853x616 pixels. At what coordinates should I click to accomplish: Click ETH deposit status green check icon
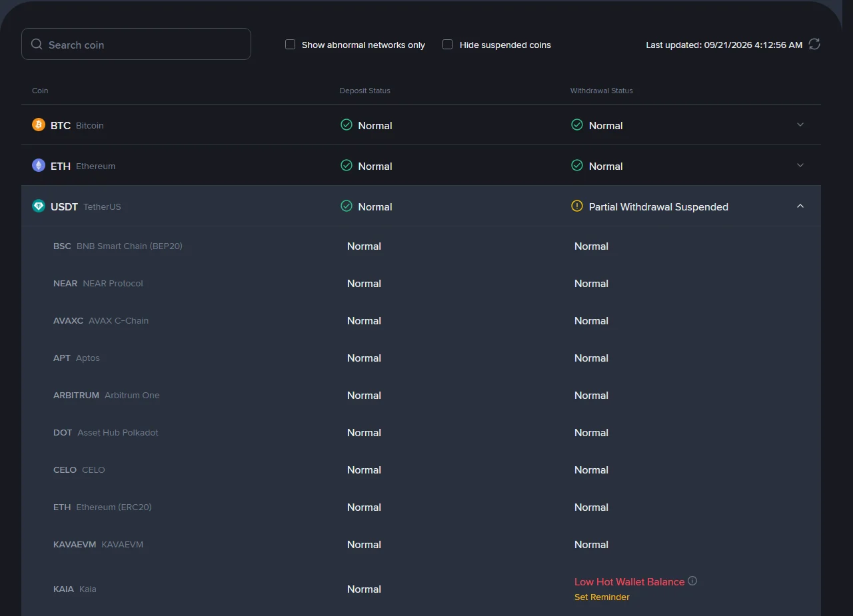[x=347, y=166]
